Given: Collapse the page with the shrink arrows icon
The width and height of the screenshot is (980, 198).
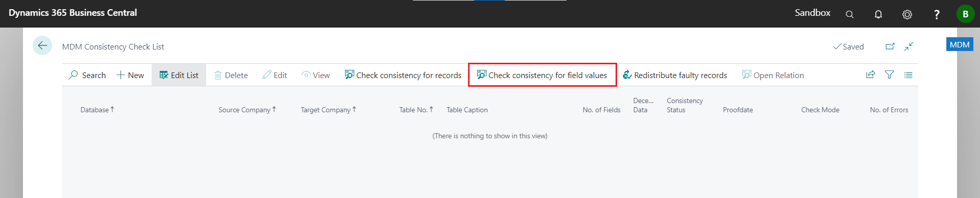Looking at the screenshot, I should [x=909, y=46].
